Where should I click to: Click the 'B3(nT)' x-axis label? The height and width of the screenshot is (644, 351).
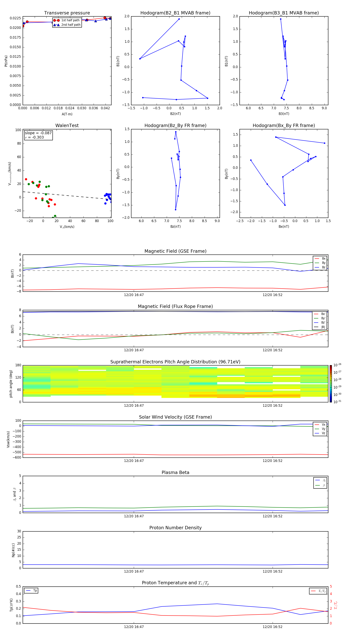[284, 114]
